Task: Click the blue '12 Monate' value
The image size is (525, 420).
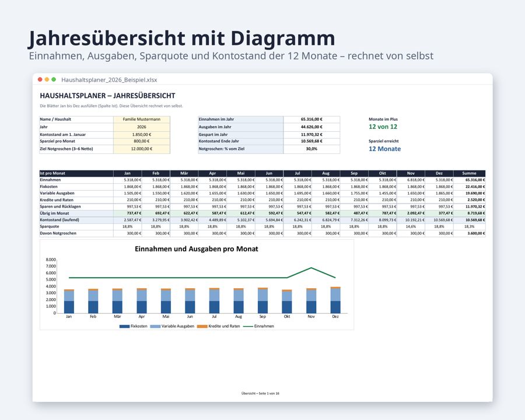Action: click(x=385, y=149)
